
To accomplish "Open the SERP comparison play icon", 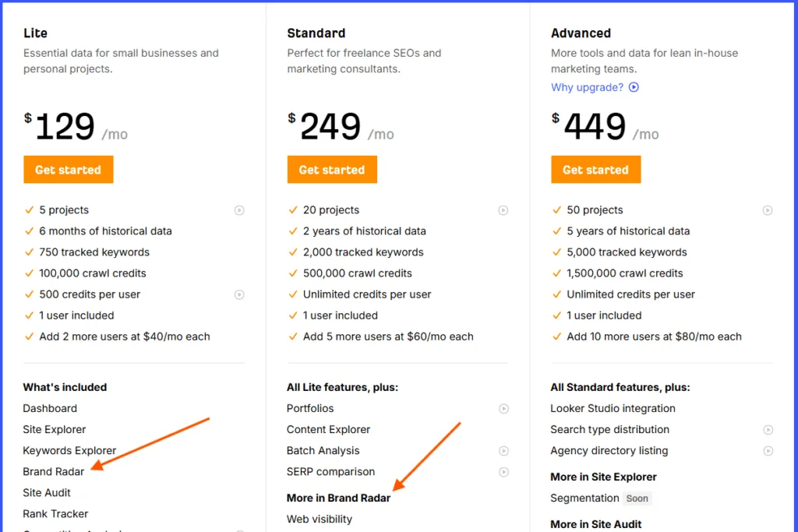I will click(x=503, y=471).
